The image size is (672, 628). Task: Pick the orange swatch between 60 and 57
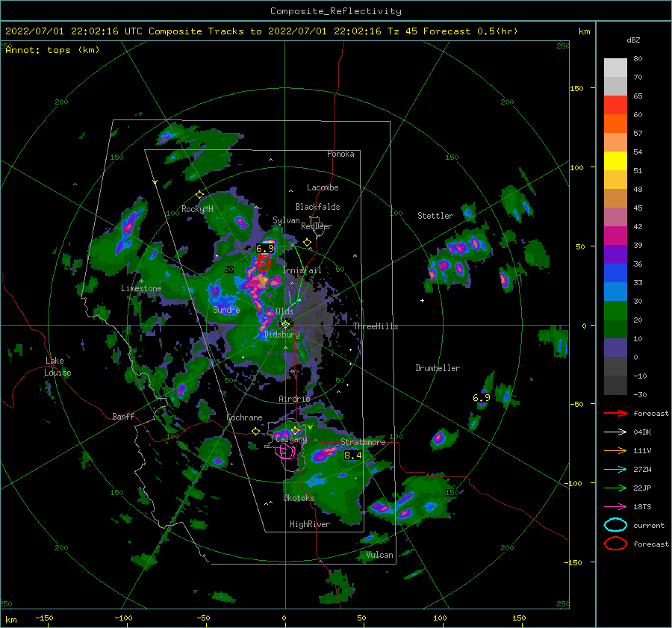615,124
